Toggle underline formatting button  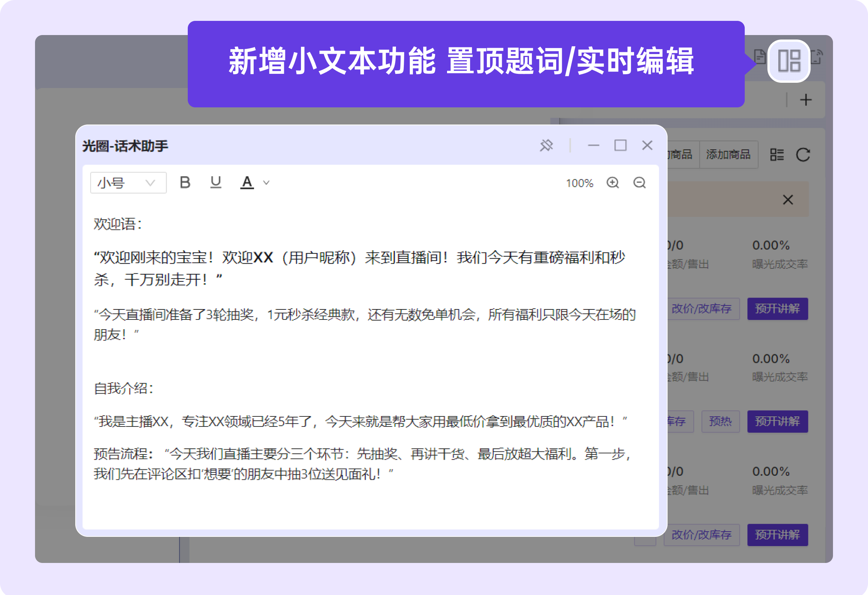point(215,182)
